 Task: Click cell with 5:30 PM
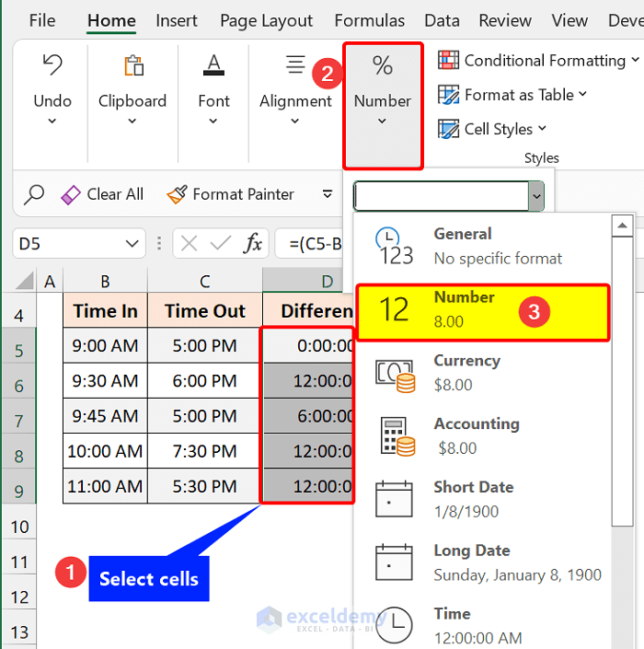coord(205,486)
